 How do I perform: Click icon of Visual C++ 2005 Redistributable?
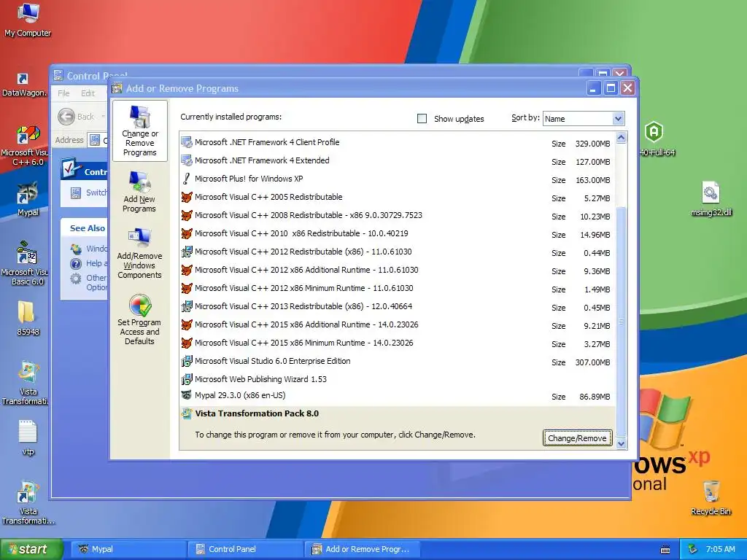[x=187, y=197]
